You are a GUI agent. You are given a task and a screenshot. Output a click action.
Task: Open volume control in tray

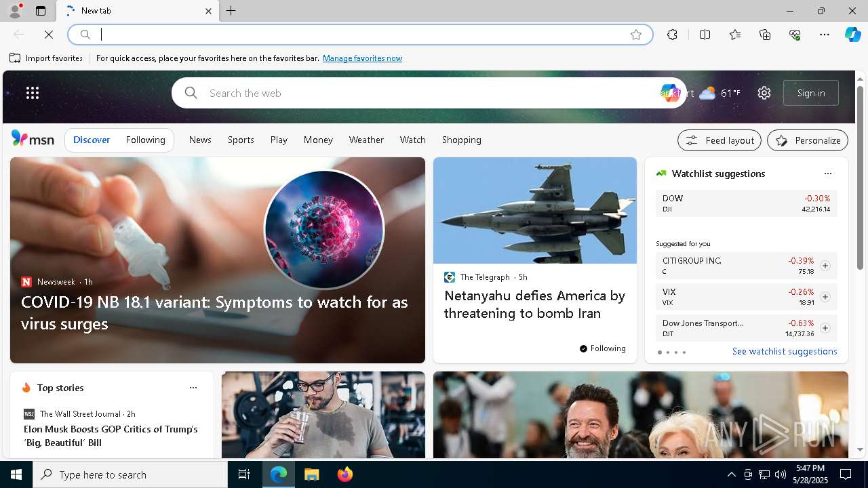pos(780,474)
